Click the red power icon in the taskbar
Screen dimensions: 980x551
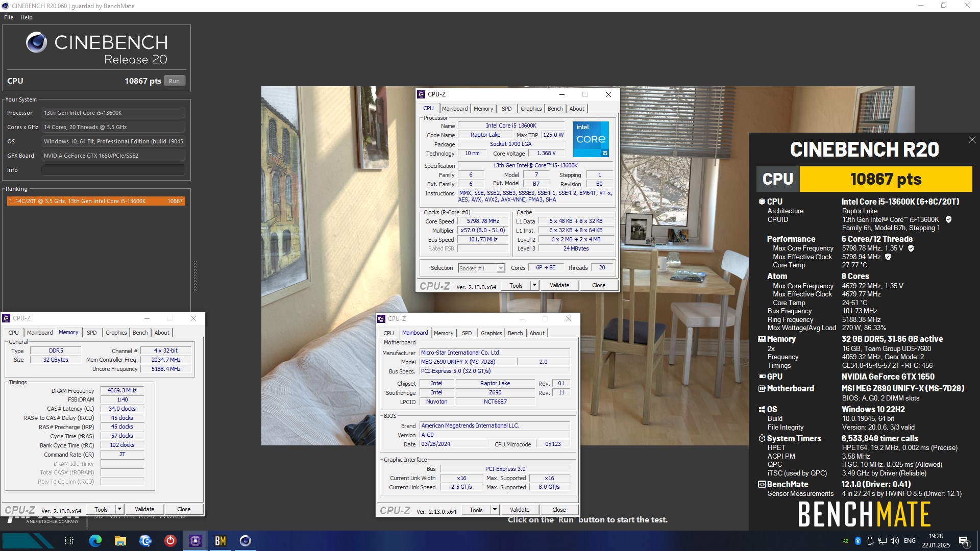170,541
